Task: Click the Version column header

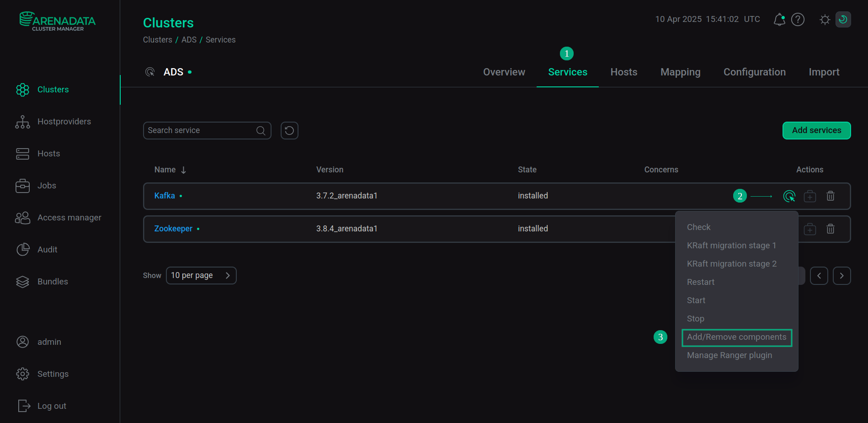Action: click(x=330, y=170)
